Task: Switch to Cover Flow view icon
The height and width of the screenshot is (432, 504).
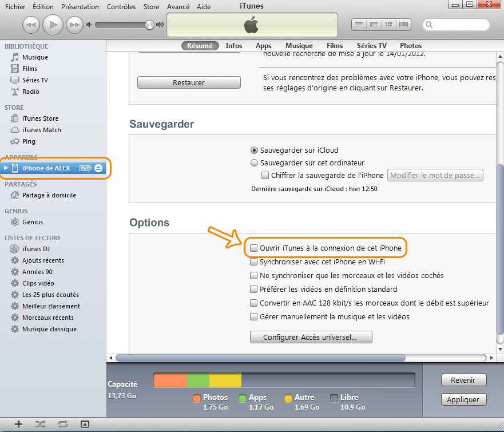Action: point(403,25)
